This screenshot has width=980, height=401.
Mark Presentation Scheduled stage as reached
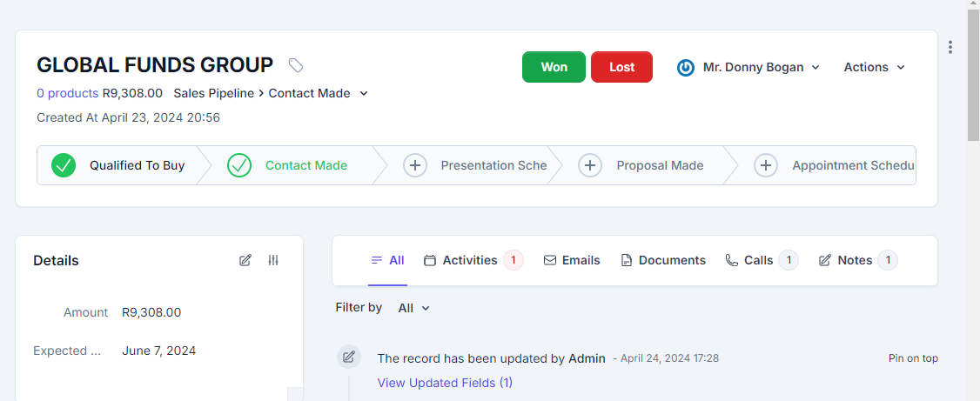click(x=415, y=165)
